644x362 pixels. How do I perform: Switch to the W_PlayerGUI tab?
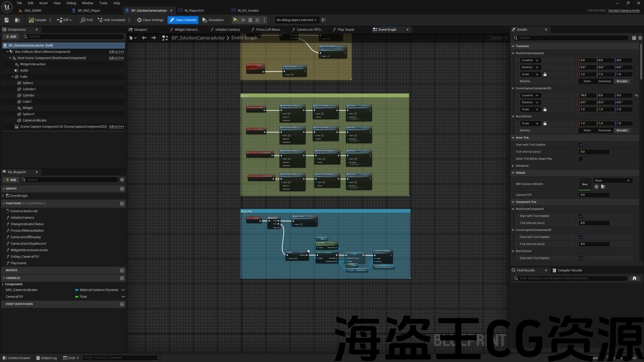[x=194, y=11]
